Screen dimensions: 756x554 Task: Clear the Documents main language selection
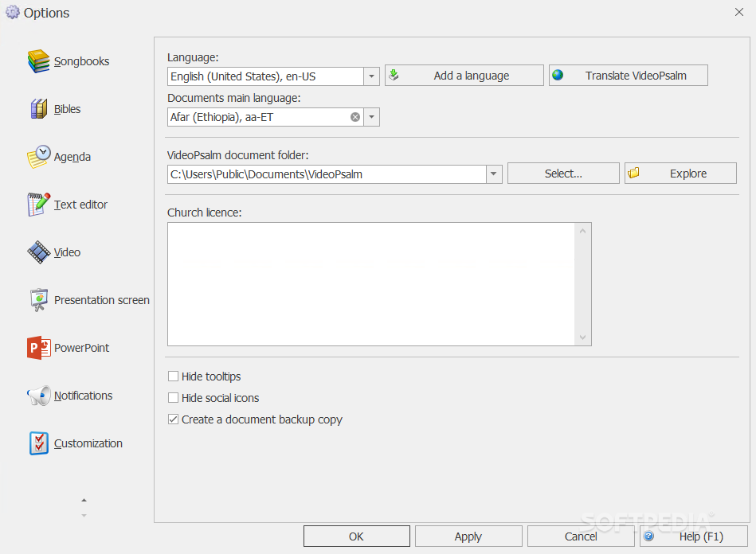[355, 117]
